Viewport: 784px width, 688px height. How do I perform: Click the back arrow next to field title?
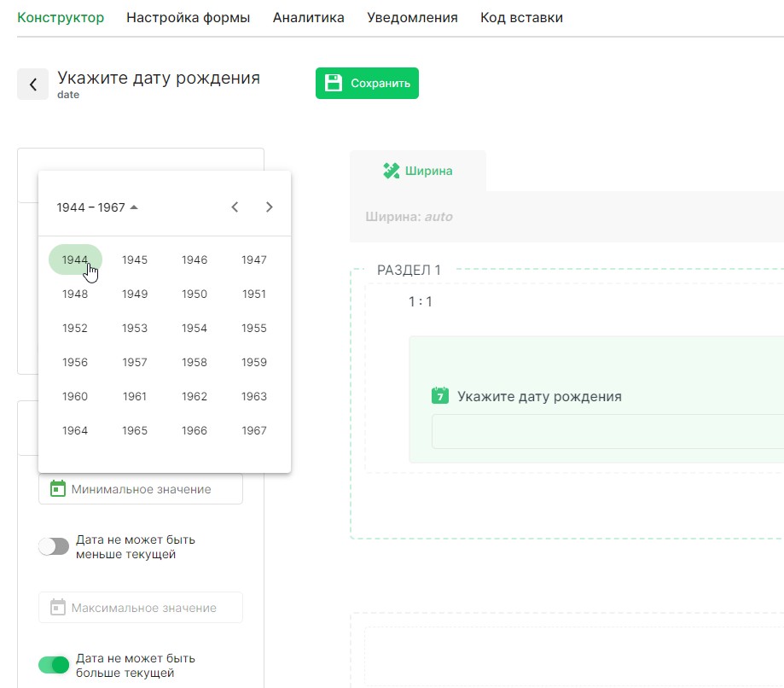coord(32,84)
